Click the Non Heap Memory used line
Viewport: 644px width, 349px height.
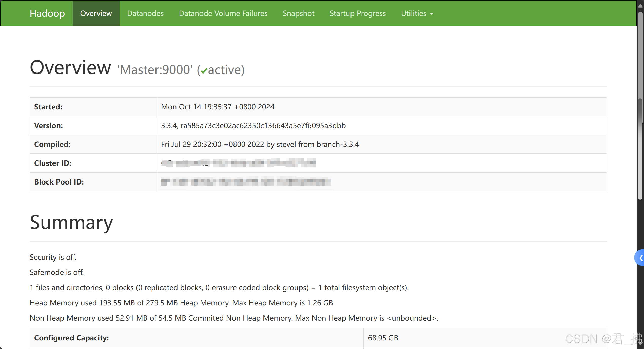coord(234,318)
